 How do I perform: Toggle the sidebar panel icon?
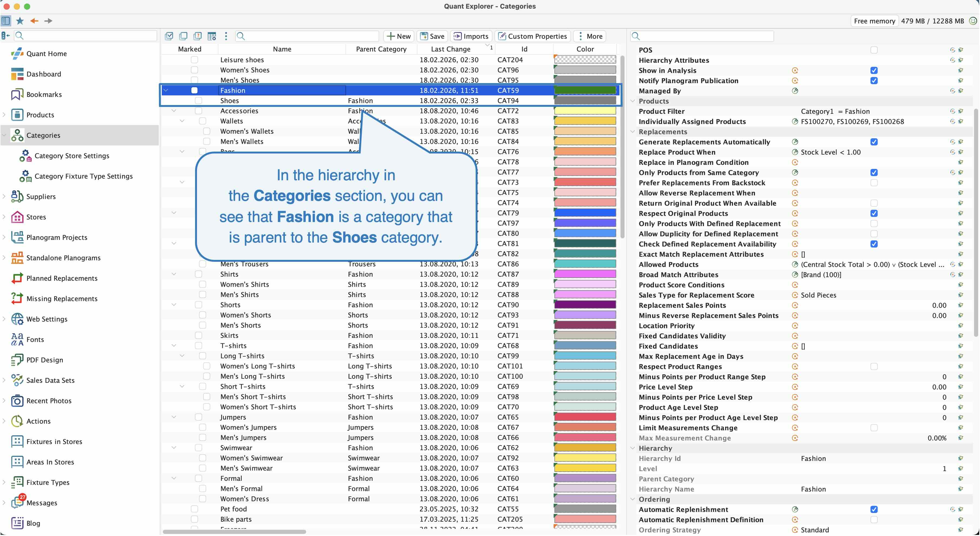coord(6,21)
